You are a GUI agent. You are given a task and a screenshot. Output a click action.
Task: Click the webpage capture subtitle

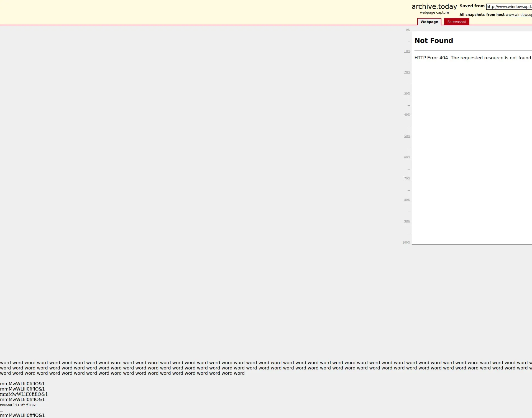(x=434, y=12)
